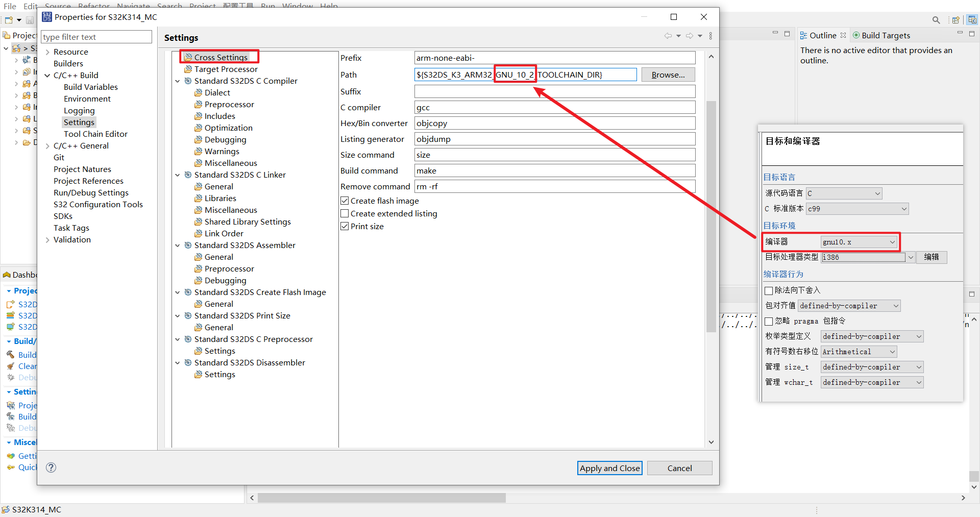Open the 有符号数右移位 Arithmetical dropdown
Viewport: 980px width, 517px height.
[x=859, y=352]
